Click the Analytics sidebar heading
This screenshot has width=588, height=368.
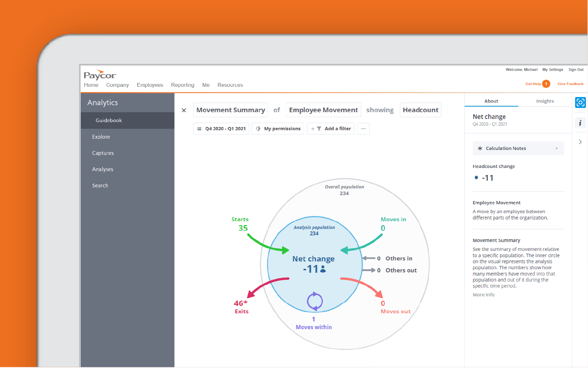(x=103, y=103)
